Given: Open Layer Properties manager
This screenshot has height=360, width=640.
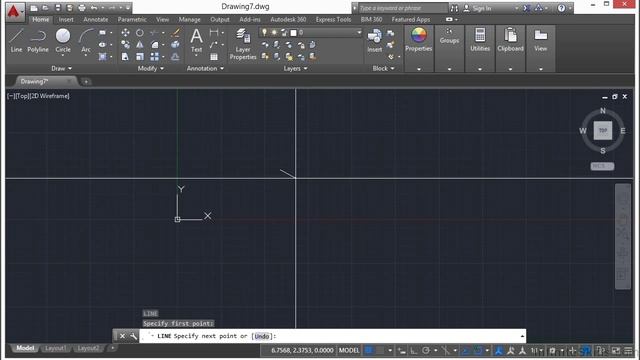Looking at the screenshot, I should point(243,44).
